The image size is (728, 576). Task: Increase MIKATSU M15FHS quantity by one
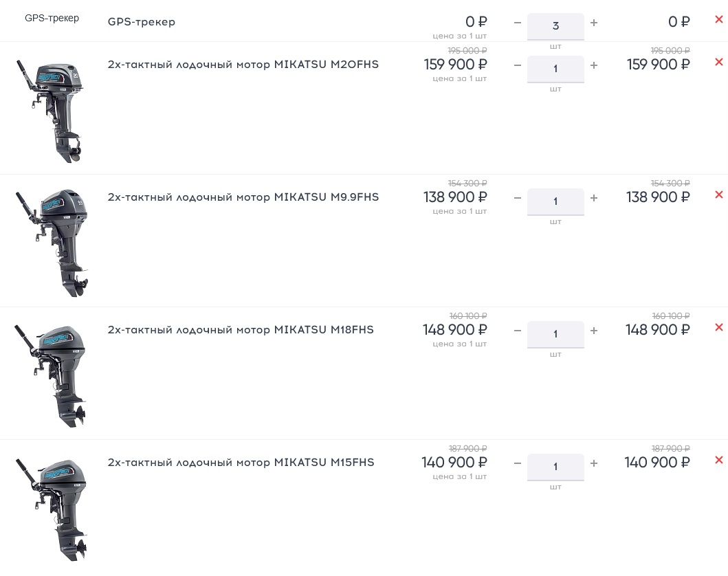point(594,464)
